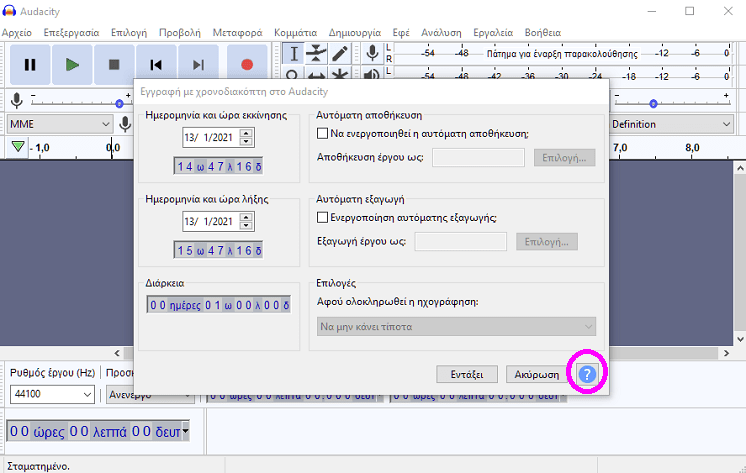Click the Stop transport button
Screen dimensions: 746x473
pos(114,65)
